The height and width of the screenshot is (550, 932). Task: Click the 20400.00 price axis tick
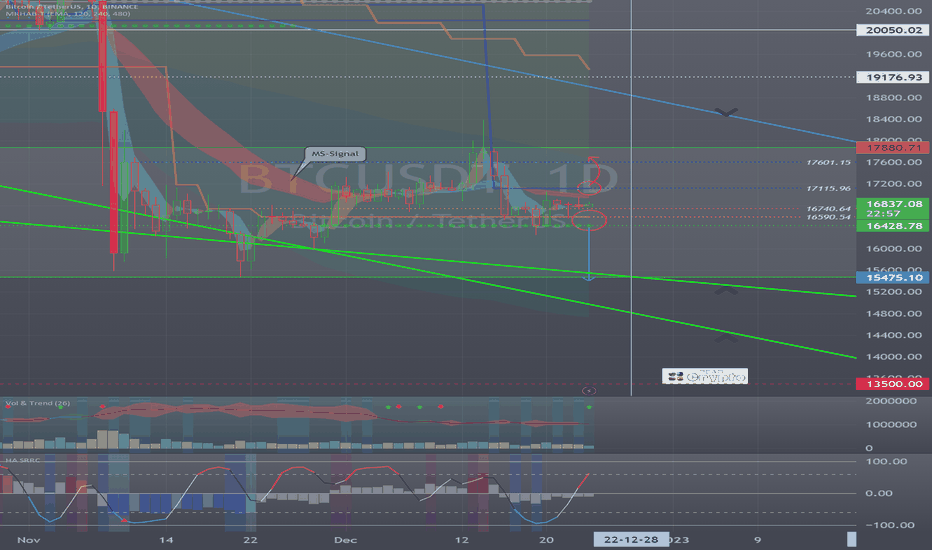coord(893,11)
